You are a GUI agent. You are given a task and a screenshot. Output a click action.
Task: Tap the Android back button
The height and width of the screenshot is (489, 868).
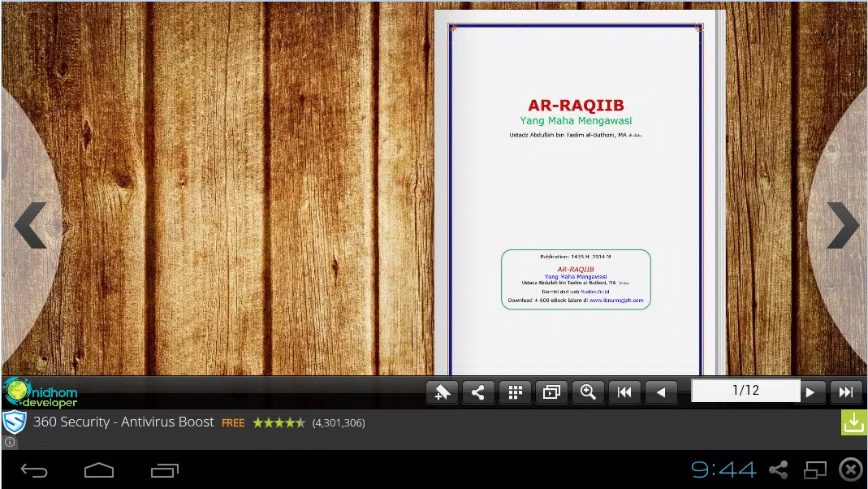(x=34, y=471)
